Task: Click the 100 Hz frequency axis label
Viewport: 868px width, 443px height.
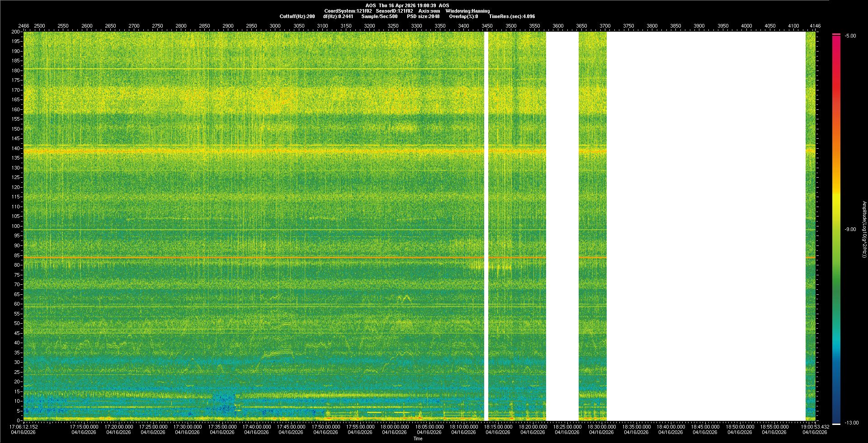Action: pyautogui.click(x=16, y=226)
